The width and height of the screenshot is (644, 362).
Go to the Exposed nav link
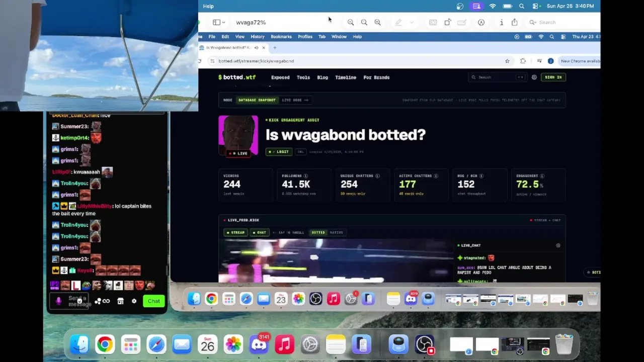[280, 77]
